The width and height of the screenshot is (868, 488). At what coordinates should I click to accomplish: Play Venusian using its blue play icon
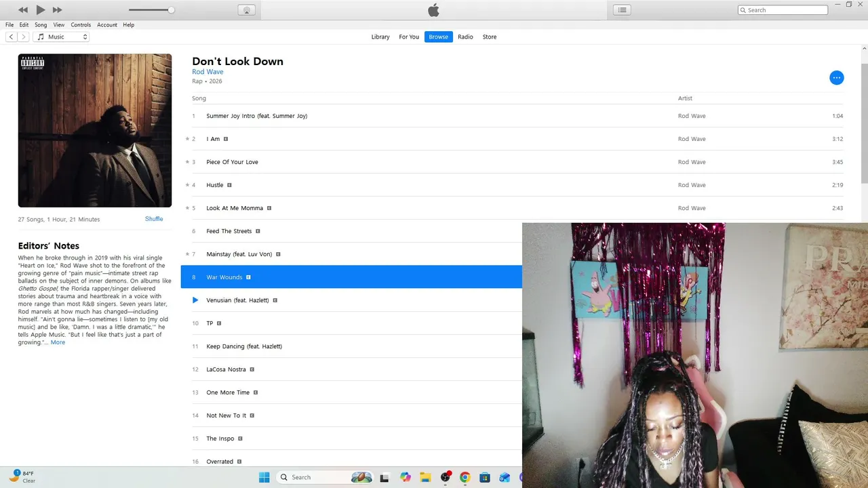[195, 300]
